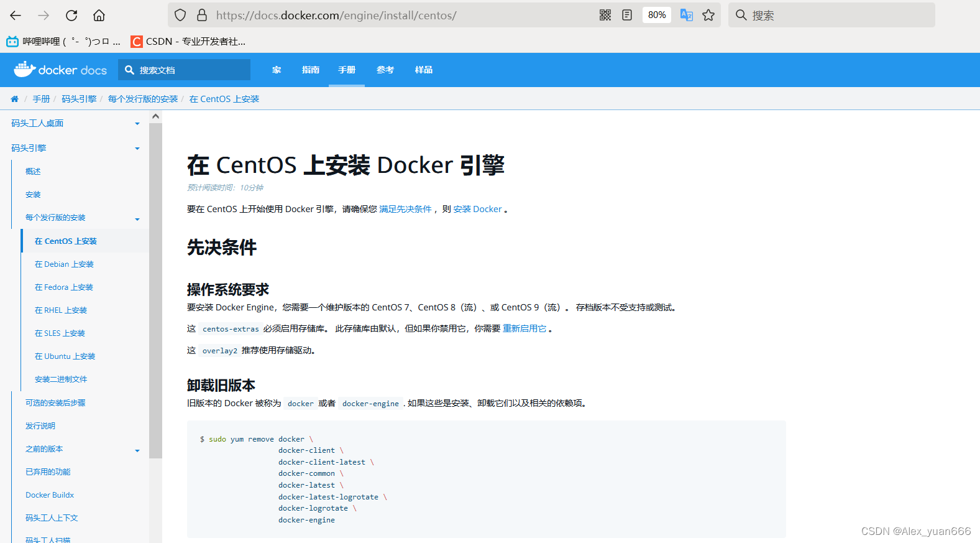The height and width of the screenshot is (543, 980).
Task: Click the translate page icon
Action: click(687, 15)
